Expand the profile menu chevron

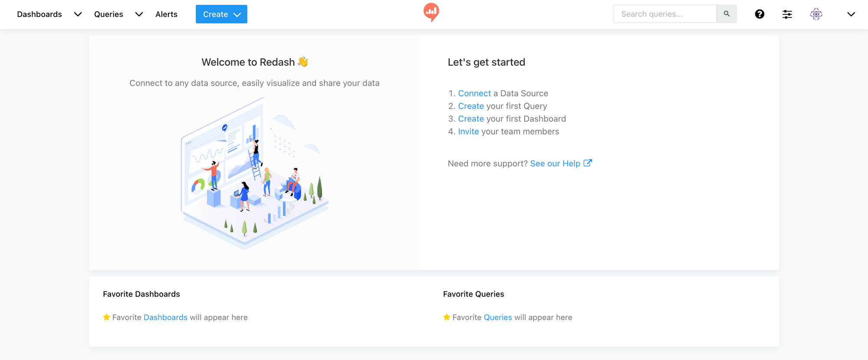(x=851, y=14)
